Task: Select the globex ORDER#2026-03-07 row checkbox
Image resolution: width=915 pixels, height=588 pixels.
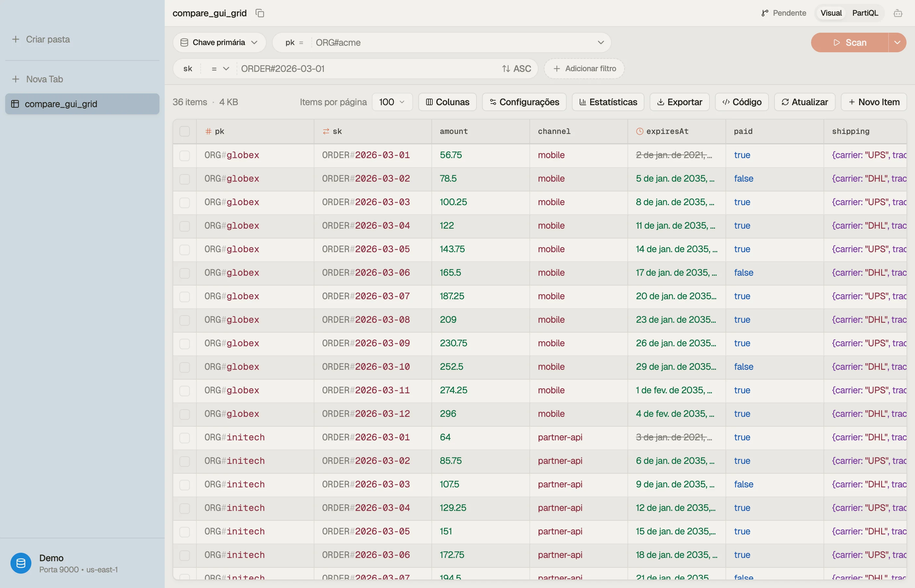Action: click(x=184, y=297)
